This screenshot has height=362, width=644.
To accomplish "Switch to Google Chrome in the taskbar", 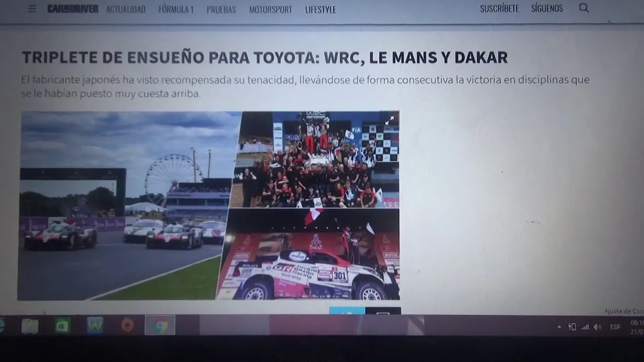I will (160, 326).
